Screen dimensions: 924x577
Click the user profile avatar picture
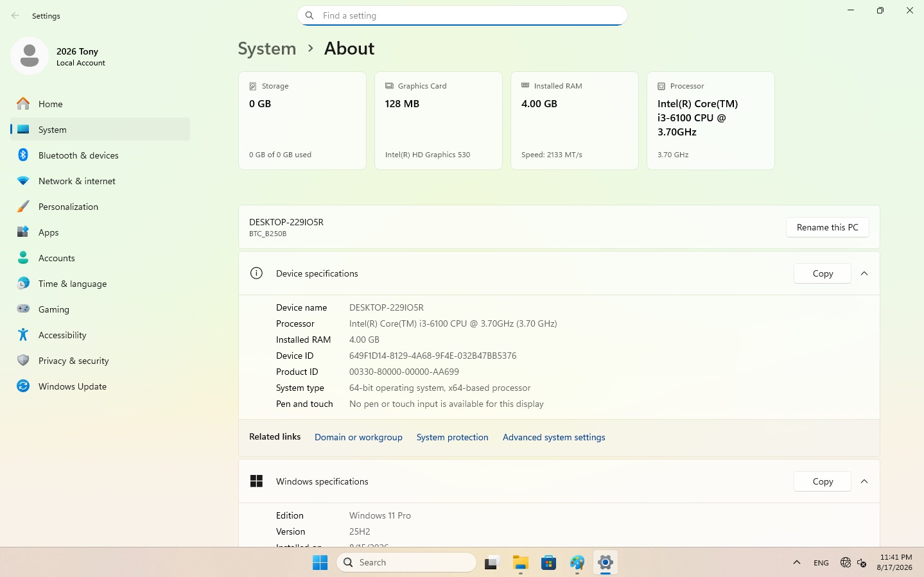30,56
